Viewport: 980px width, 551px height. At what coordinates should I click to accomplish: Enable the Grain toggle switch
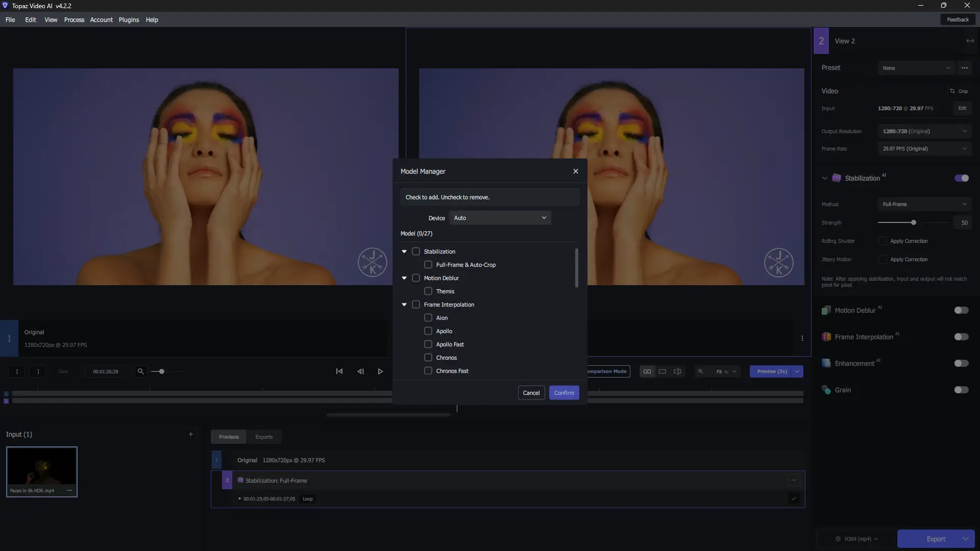click(961, 390)
